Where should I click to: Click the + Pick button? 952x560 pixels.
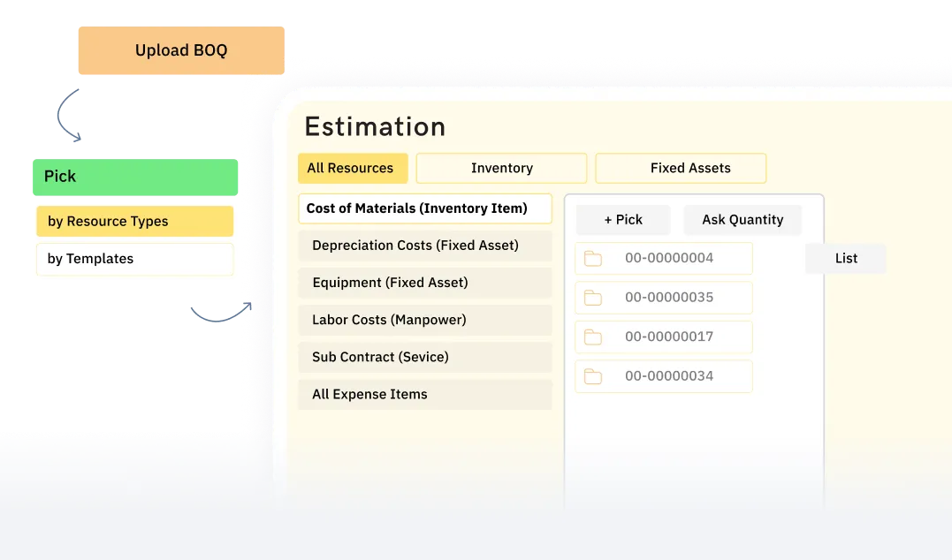tap(622, 220)
